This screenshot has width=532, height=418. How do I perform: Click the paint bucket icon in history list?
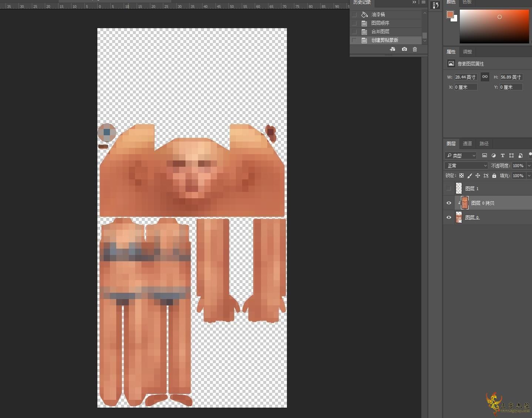click(x=364, y=14)
